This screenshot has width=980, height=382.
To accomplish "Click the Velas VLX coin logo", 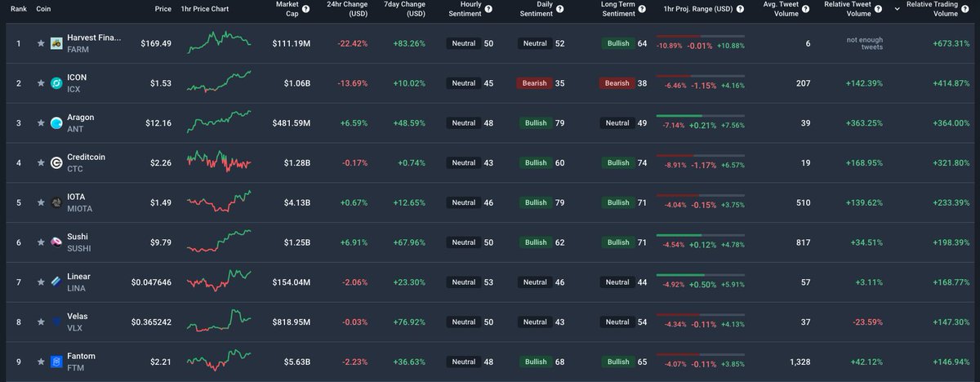I will [x=57, y=322].
